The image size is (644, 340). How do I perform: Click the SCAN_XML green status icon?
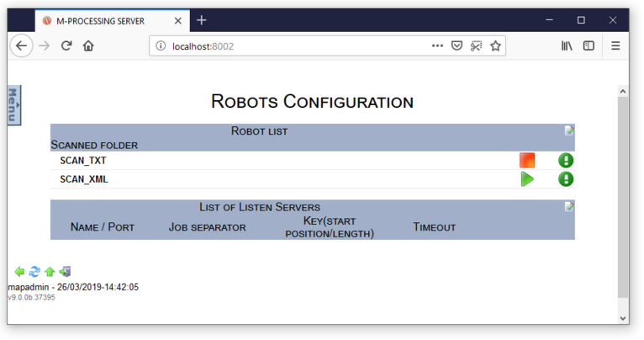(x=566, y=178)
